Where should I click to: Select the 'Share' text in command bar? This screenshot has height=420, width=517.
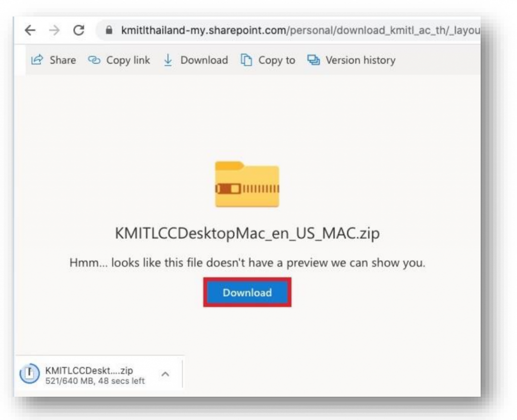pos(63,60)
